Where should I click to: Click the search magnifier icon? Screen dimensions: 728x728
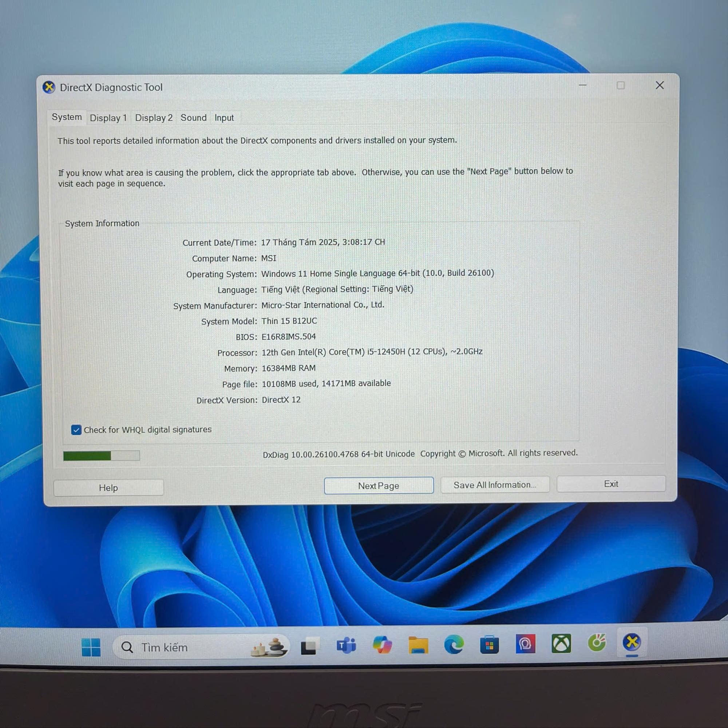tap(127, 647)
